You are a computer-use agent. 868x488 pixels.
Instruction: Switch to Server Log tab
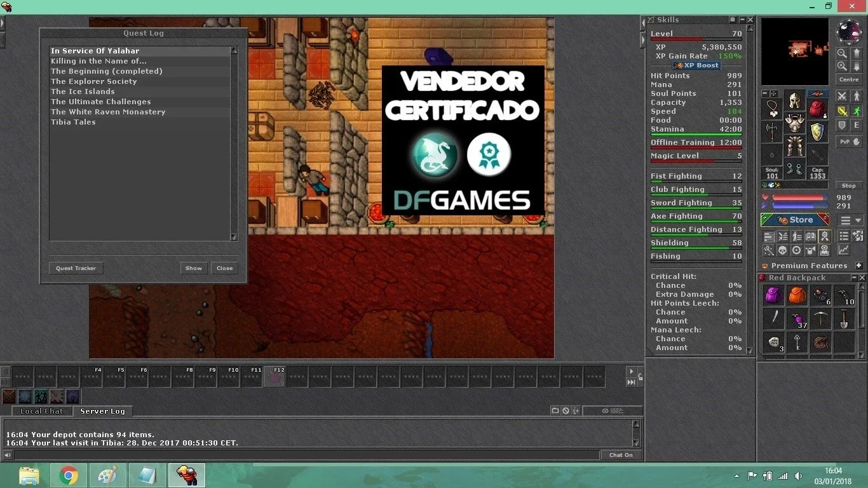[x=102, y=411]
